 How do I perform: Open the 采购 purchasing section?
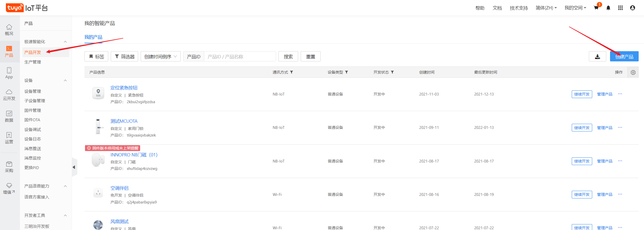(9, 167)
